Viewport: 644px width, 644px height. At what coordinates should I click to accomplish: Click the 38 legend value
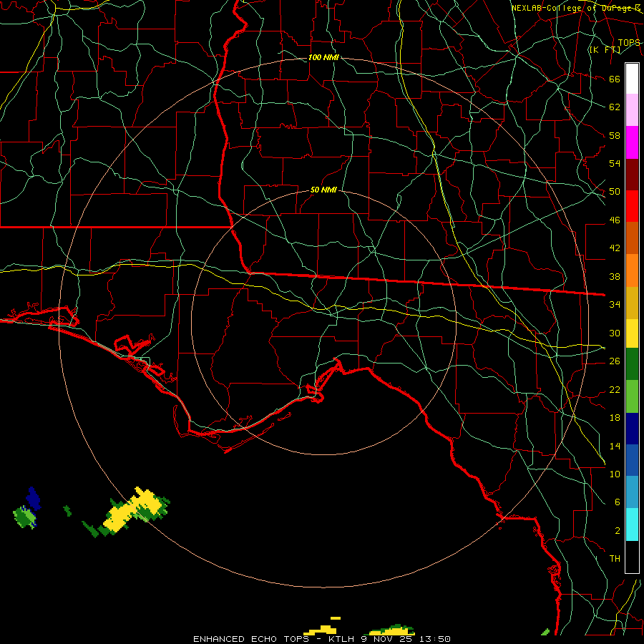click(615, 277)
